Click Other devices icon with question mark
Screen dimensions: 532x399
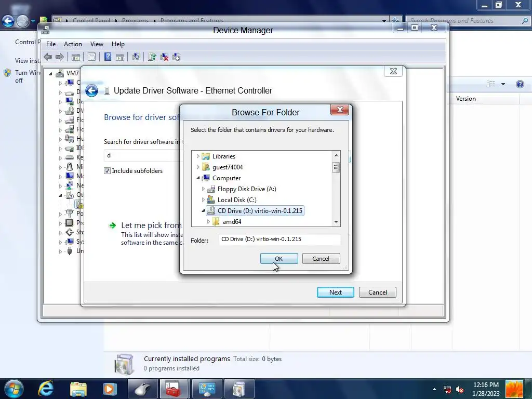(x=70, y=195)
